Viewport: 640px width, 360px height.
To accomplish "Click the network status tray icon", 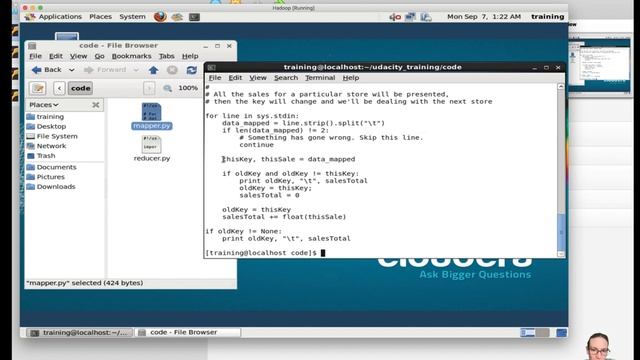I will click(410, 17).
